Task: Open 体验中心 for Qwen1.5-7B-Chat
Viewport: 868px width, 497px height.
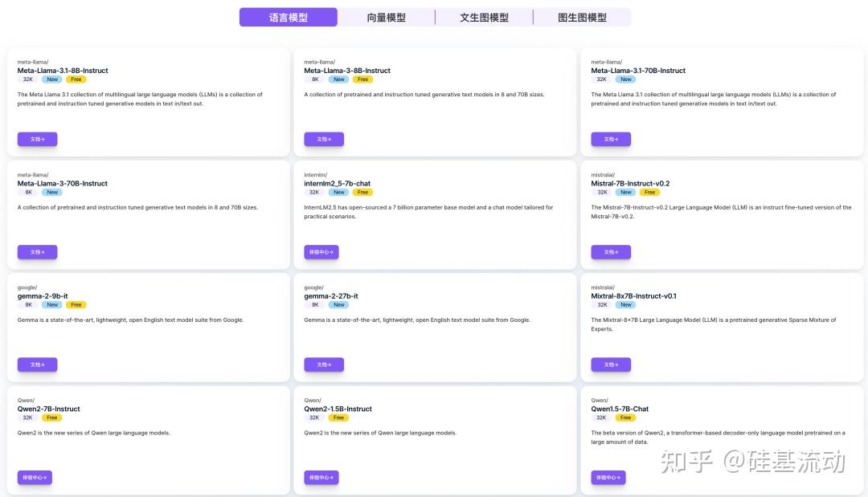Action: (x=608, y=477)
